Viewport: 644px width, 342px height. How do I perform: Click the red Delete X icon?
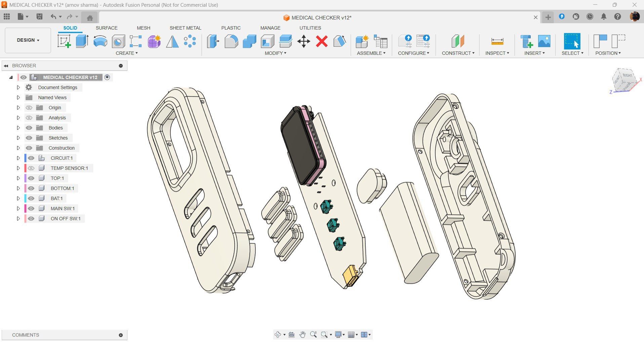pyautogui.click(x=322, y=41)
